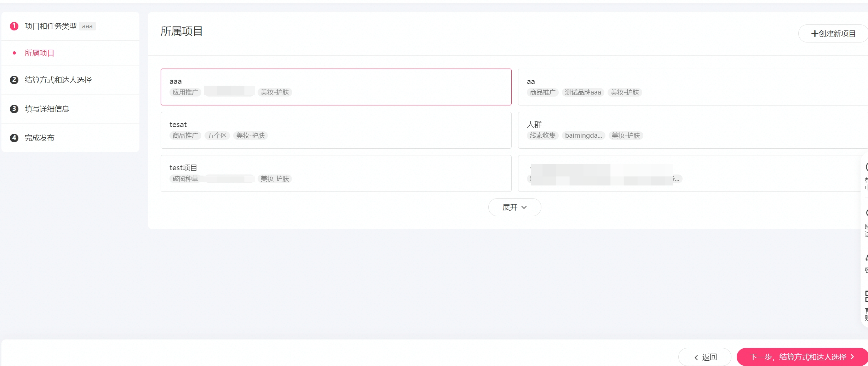868x366 pixels.
Task: Click 破圈种草 tag in test项目 card
Action: point(185,179)
